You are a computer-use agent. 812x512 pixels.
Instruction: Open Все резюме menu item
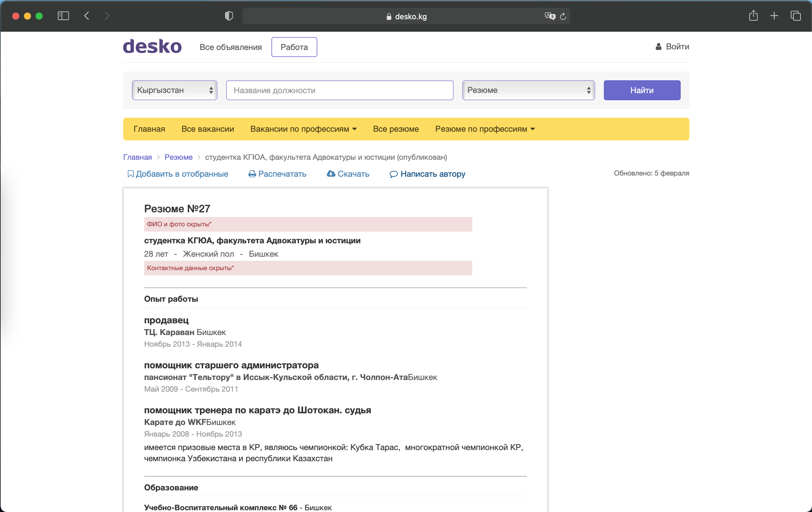(395, 129)
